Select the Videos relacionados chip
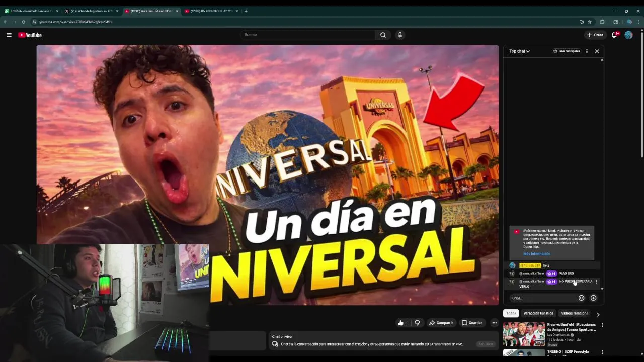The image size is (644, 362). click(x=576, y=313)
